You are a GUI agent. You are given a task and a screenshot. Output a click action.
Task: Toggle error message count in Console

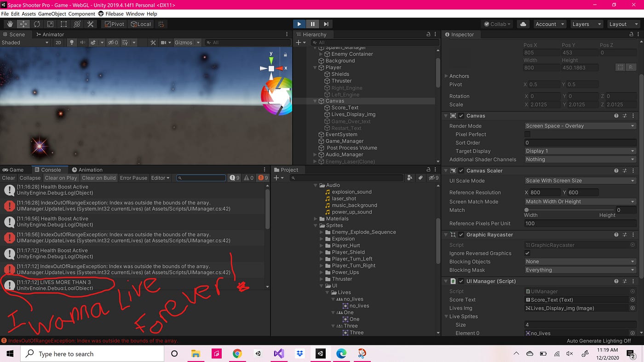coord(263,178)
